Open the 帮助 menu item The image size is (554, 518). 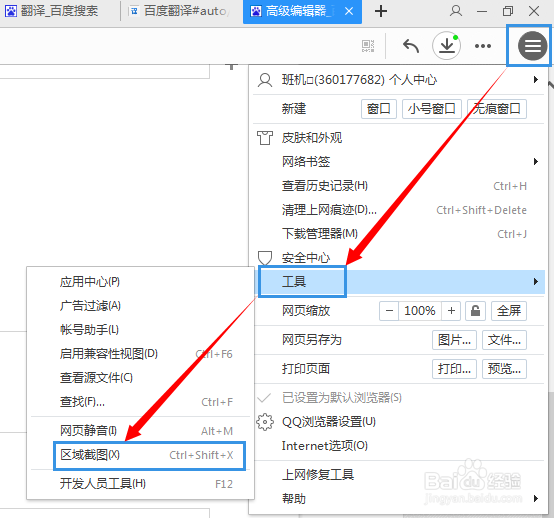coord(399,499)
